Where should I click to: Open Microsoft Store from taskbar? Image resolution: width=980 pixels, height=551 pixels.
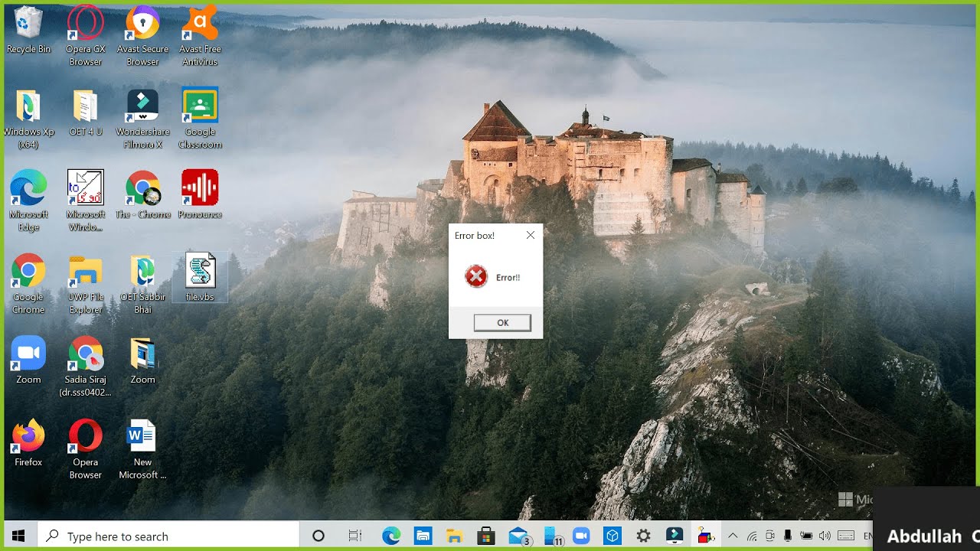pos(486,536)
